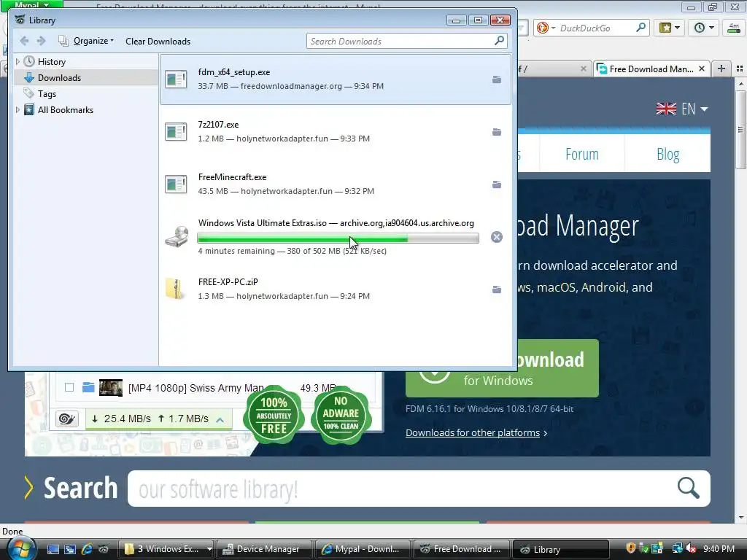The width and height of the screenshot is (747, 560).
Task: Close the Free Download Manager tab
Action: 701,69
